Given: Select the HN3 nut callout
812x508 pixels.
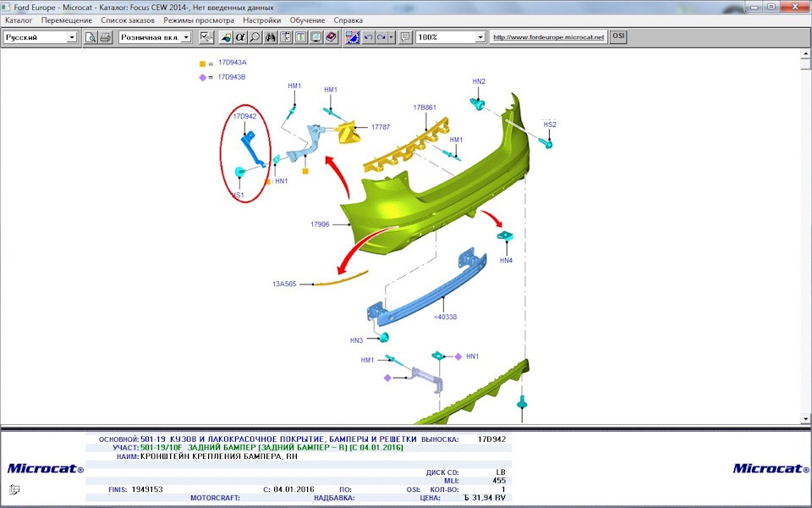Looking at the screenshot, I should (356, 340).
